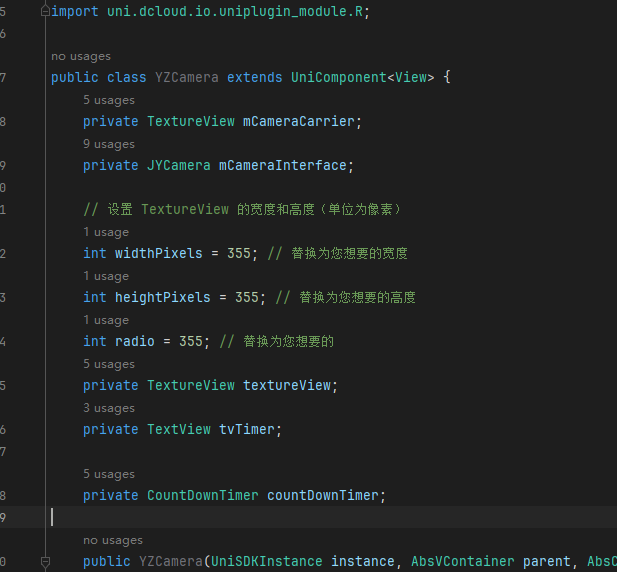Image resolution: width=617 pixels, height=572 pixels.
Task: Place the caret on the UniComponent class name
Action: (339, 77)
